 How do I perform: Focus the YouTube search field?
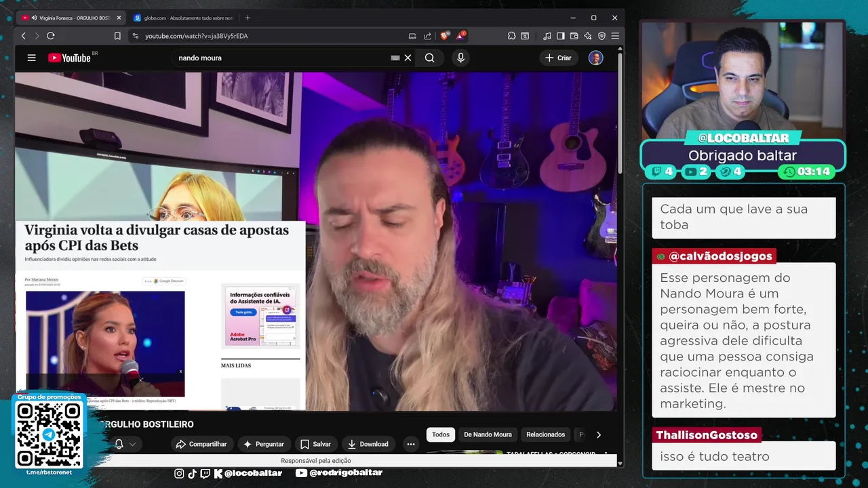tap(281, 58)
